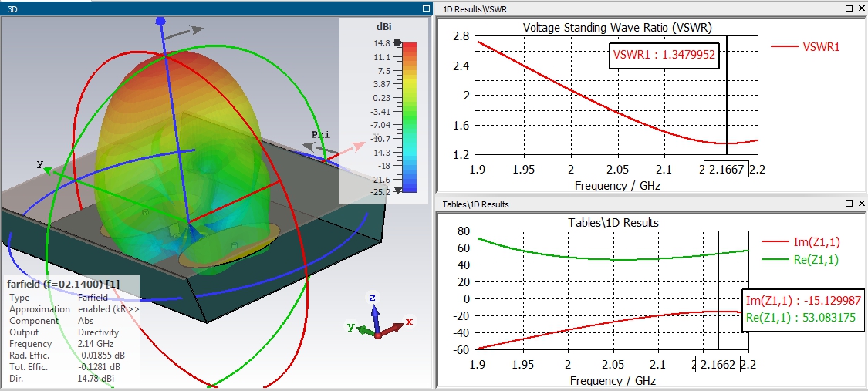Image resolution: width=868 pixels, height=391 pixels.
Task: Maximize the 3D view window
Action: tap(426, 8)
